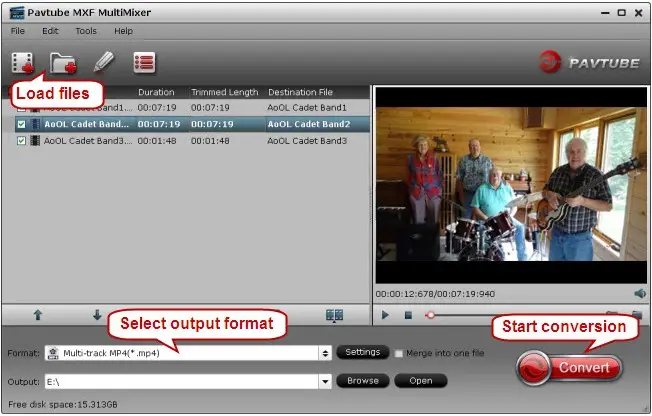Open the Tools menu
This screenshot has width=652, height=416.
[86, 31]
